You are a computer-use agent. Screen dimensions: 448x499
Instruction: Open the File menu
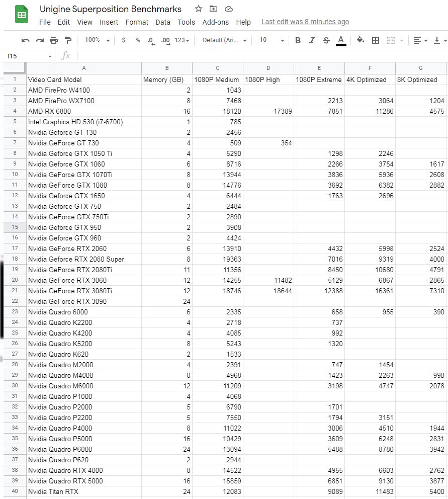(45, 22)
